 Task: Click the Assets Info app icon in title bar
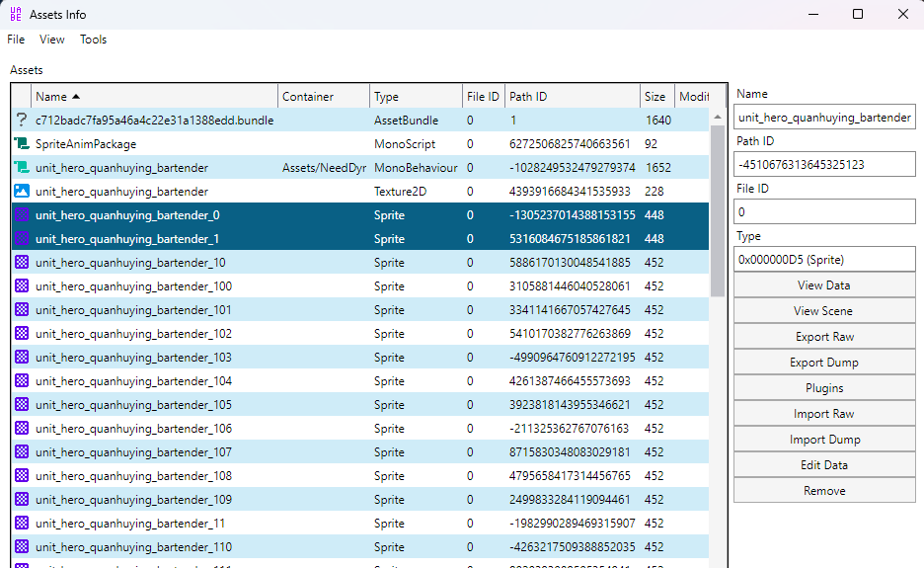[15, 15]
